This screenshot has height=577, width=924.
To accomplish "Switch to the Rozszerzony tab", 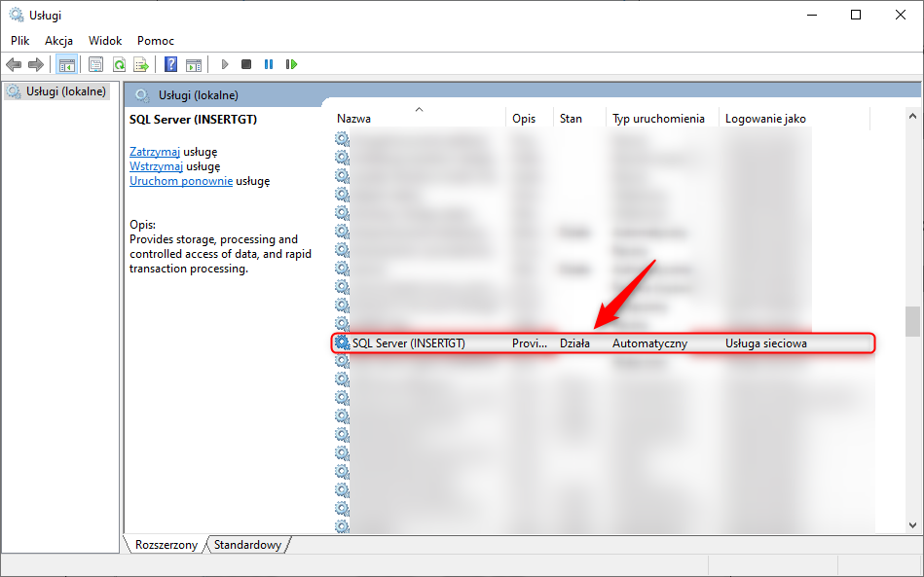I will point(166,545).
